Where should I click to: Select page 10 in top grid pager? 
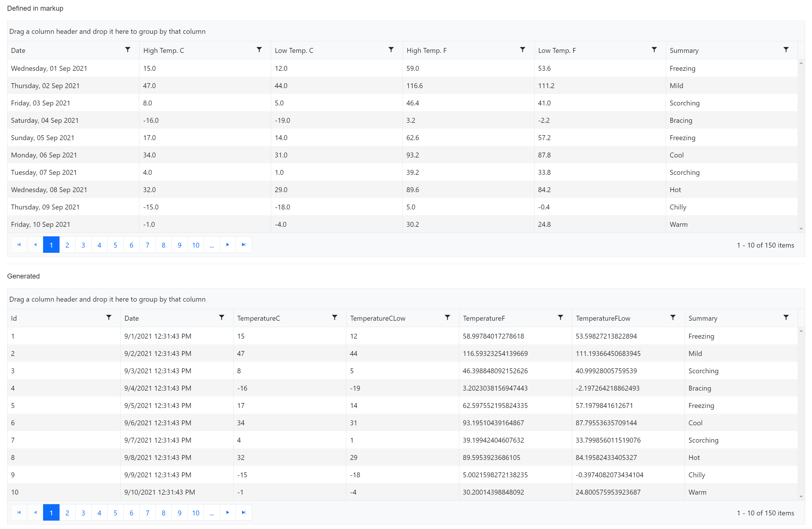tap(195, 245)
